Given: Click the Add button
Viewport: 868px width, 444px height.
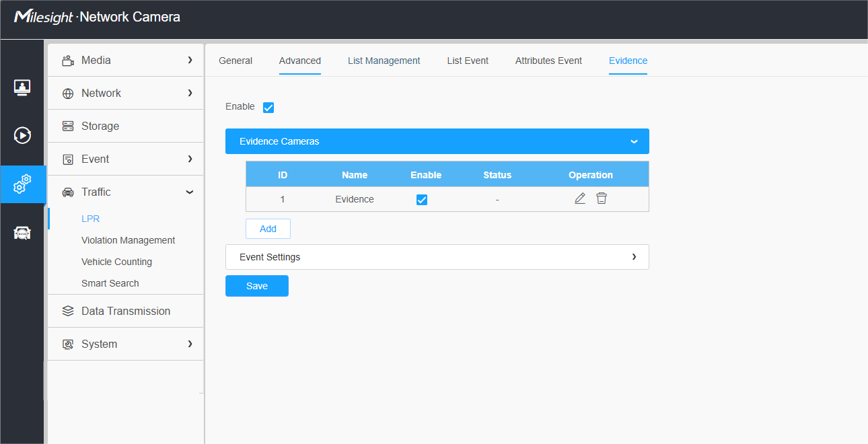Looking at the screenshot, I should point(268,229).
